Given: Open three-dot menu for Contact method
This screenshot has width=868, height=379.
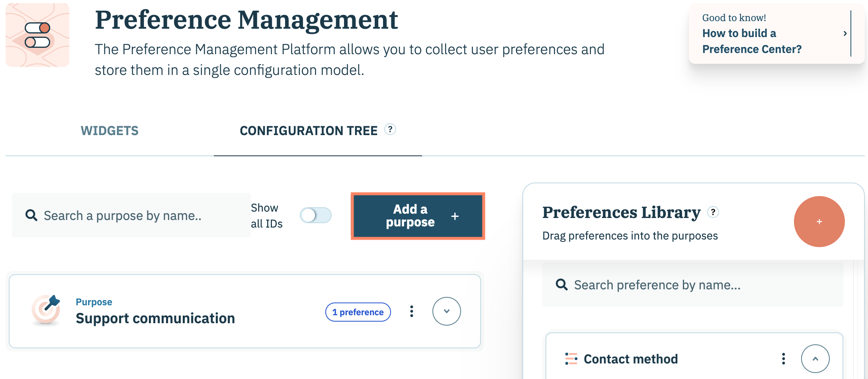Looking at the screenshot, I should click(x=783, y=359).
